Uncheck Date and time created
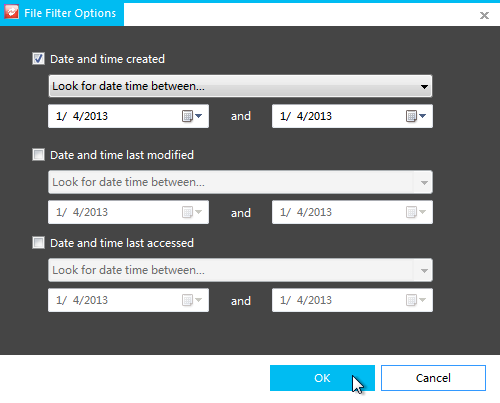This screenshot has height=403, width=500. click(x=38, y=59)
